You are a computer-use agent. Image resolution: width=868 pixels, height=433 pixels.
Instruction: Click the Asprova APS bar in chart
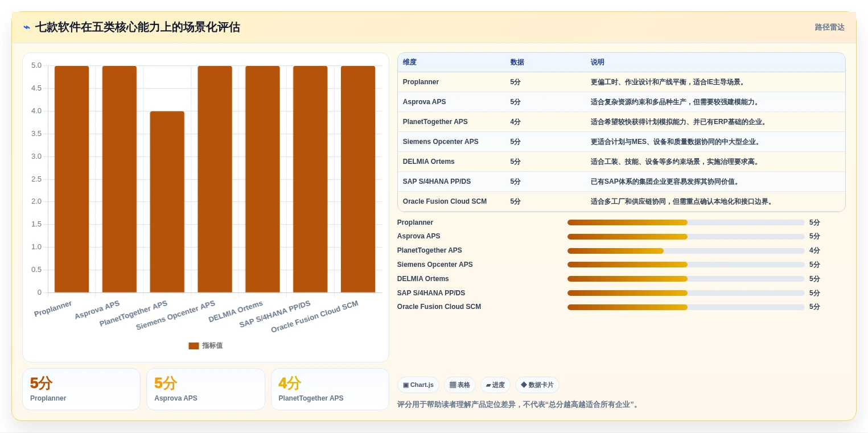(x=120, y=179)
